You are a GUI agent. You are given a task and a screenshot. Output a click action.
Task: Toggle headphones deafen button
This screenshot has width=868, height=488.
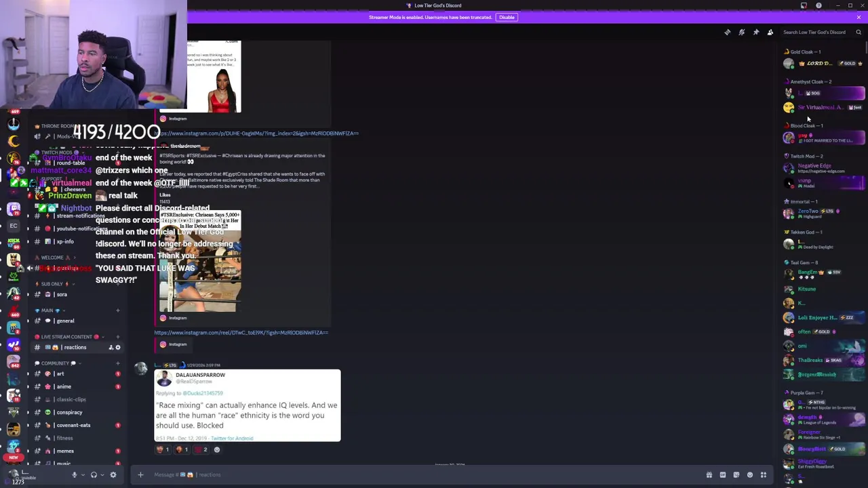pos(94,475)
